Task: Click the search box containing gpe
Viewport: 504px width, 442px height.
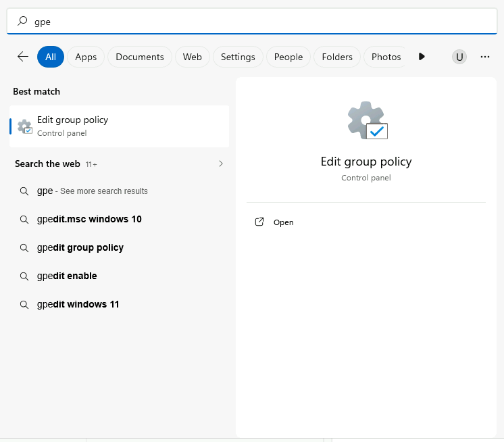Action: 252,22
